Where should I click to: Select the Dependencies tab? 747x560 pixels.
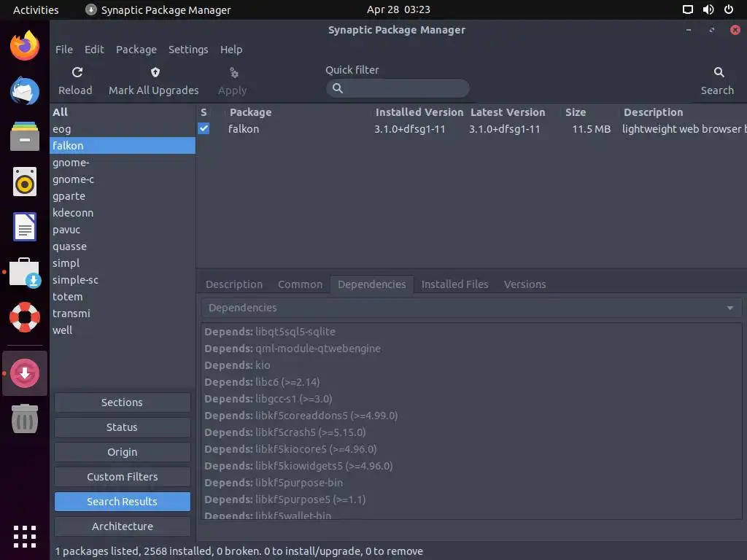(x=371, y=284)
